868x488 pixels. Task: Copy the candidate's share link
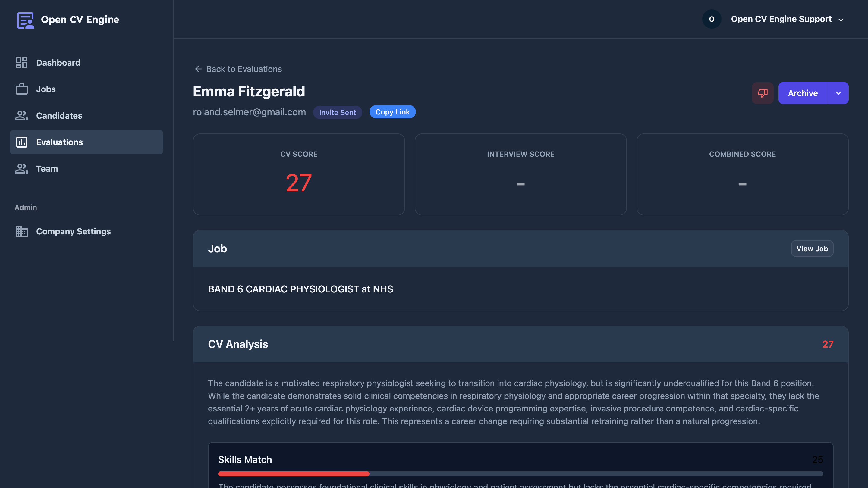pos(392,112)
